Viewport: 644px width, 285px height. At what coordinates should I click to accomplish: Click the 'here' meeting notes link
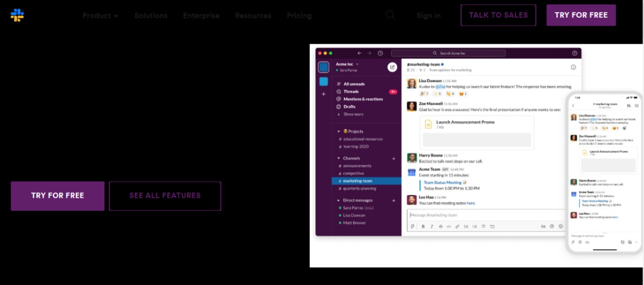coord(471,203)
